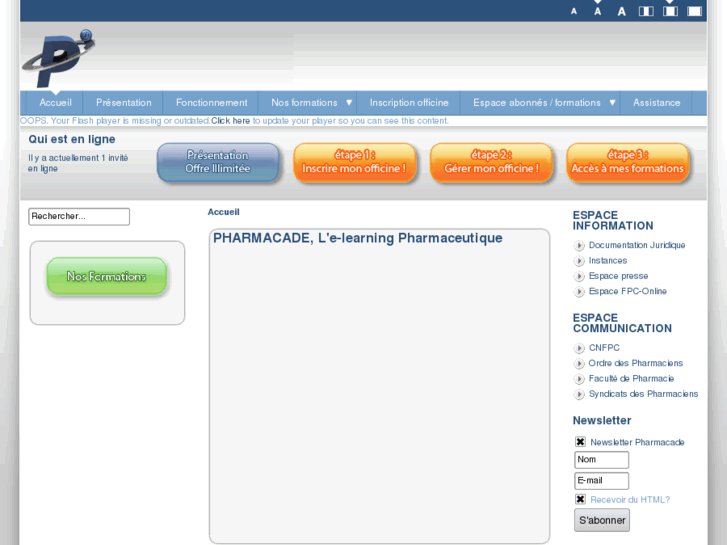Open the Fonctionnement menu item
This screenshot has width=727, height=545.
pyautogui.click(x=211, y=103)
